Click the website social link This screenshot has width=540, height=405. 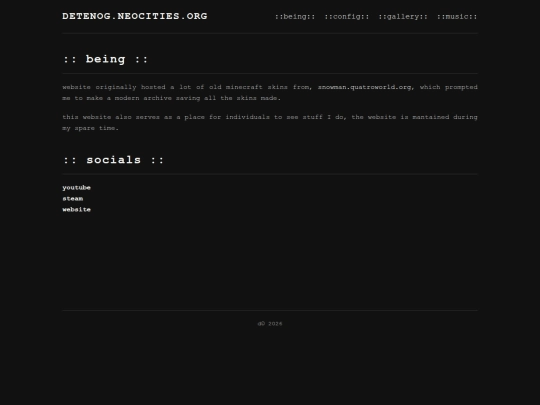pyautogui.click(x=76, y=209)
